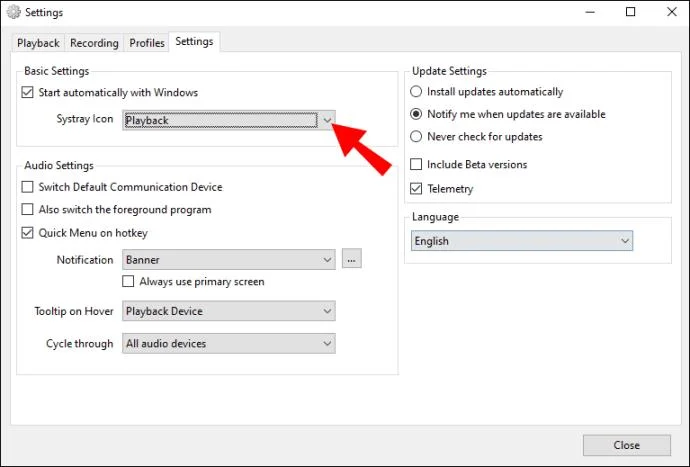Tick Always use primary screen

click(128, 281)
